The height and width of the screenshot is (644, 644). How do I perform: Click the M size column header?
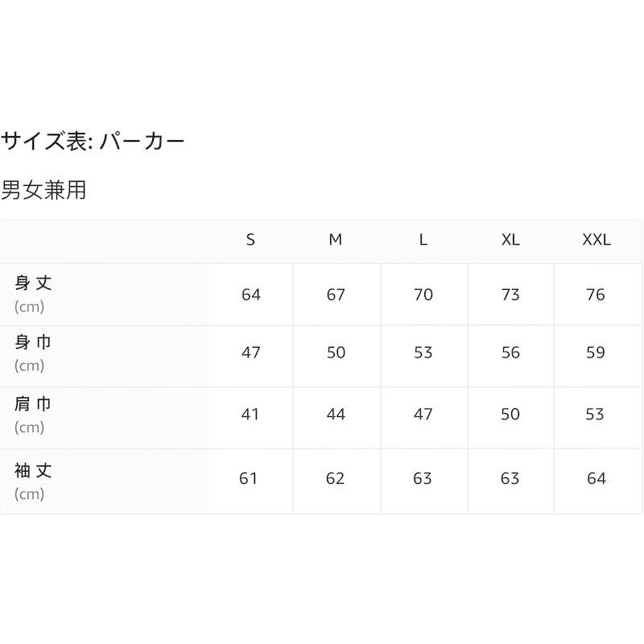click(x=336, y=240)
